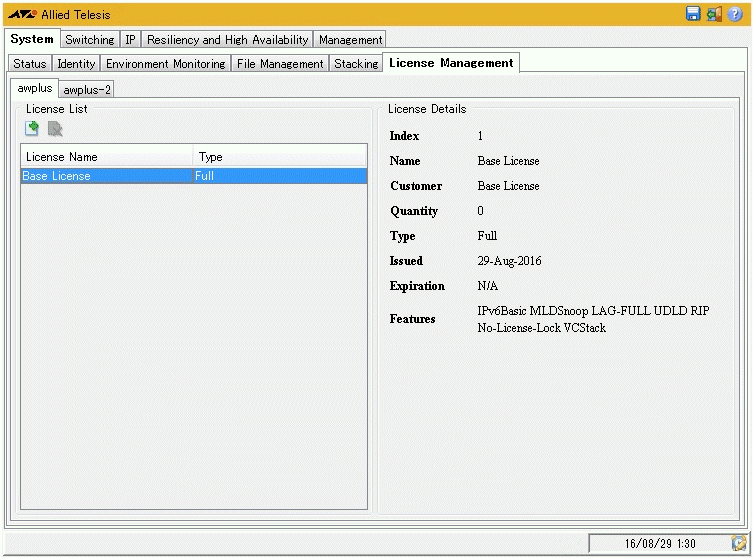The height and width of the screenshot is (558, 753).
Task: Click the add license icon
Action: click(32, 128)
